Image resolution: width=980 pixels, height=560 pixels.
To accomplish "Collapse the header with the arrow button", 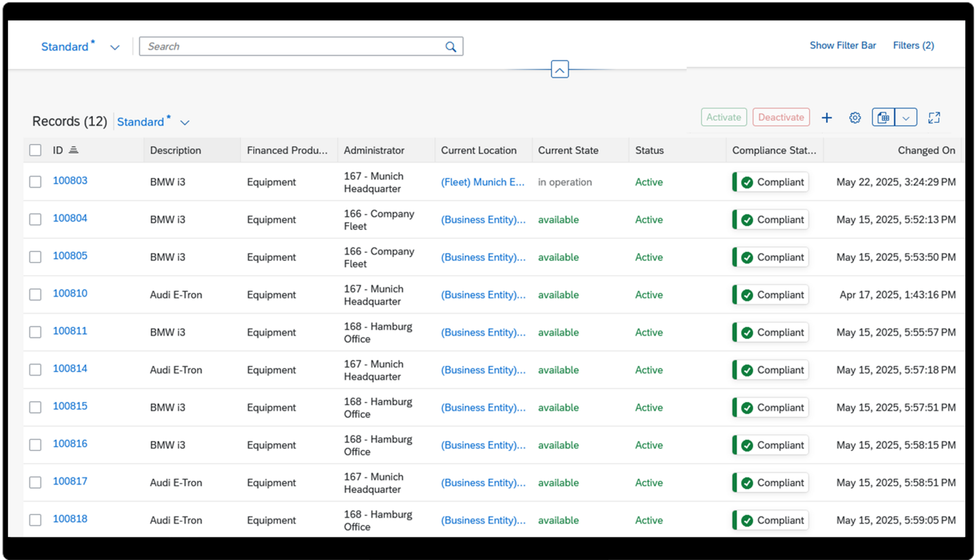I will [x=559, y=69].
